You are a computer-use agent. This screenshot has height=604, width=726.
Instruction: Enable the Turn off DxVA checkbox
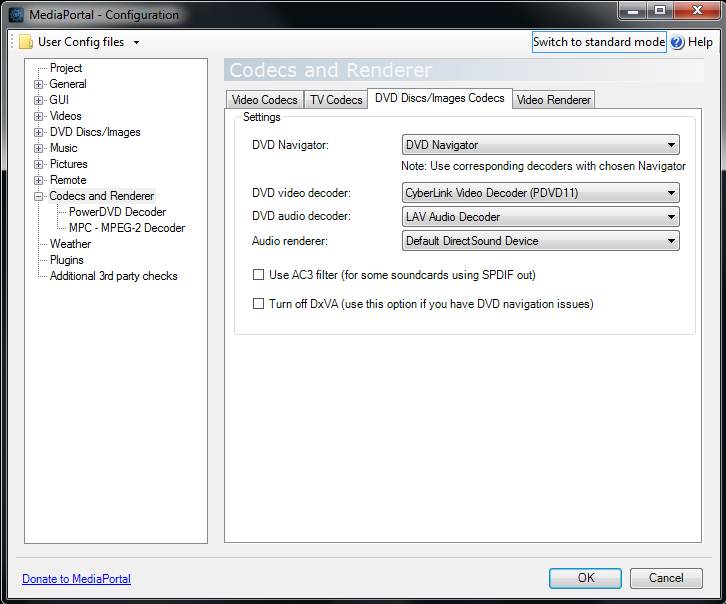(x=258, y=304)
